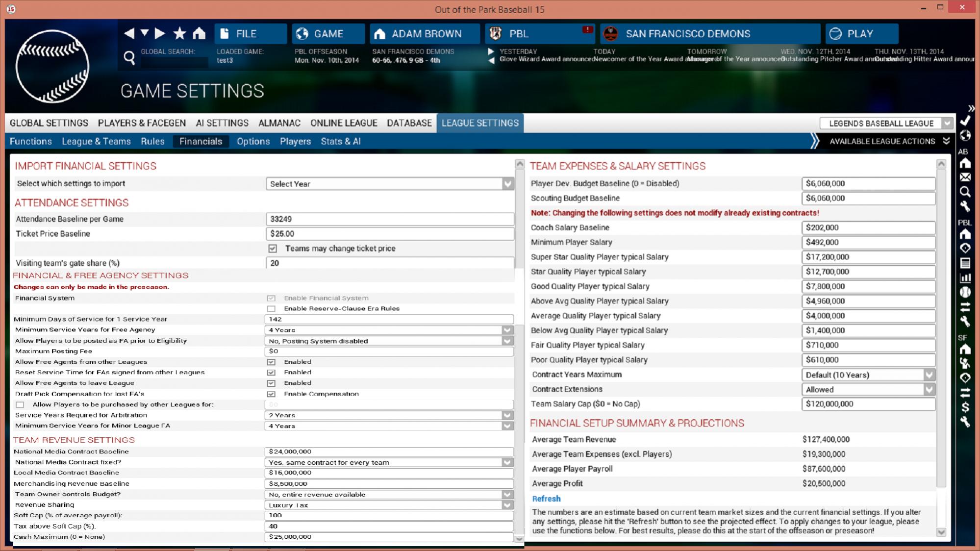Open the mail envelope icon in sidebar

click(965, 177)
